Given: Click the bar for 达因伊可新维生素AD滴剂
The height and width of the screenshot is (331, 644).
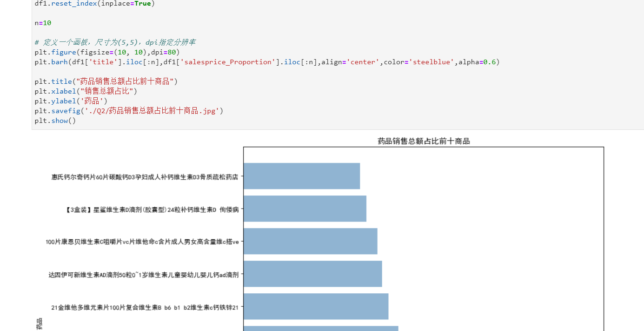Looking at the screenshot, I should point(313,274).
